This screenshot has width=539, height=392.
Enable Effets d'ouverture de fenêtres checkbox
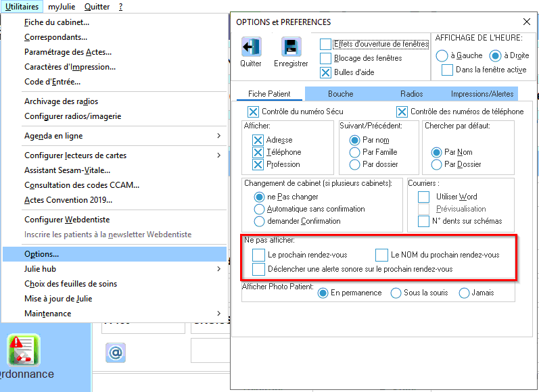(x=325, y=44)
